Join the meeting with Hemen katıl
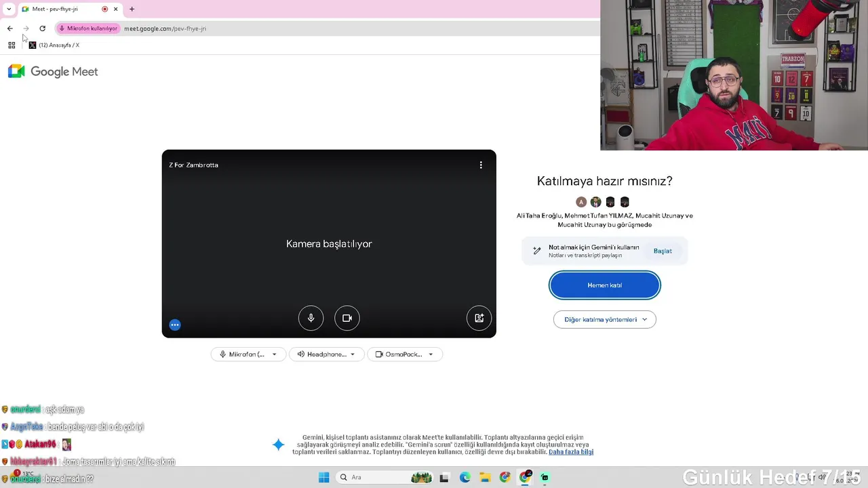868x488 pixels. point(604,285)
